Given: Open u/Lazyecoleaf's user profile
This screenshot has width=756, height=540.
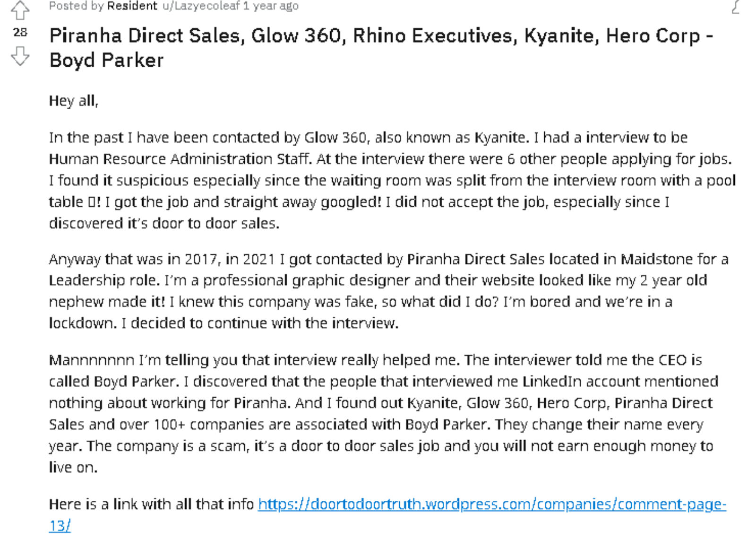Looking at the screenshot, I should 201,6.
